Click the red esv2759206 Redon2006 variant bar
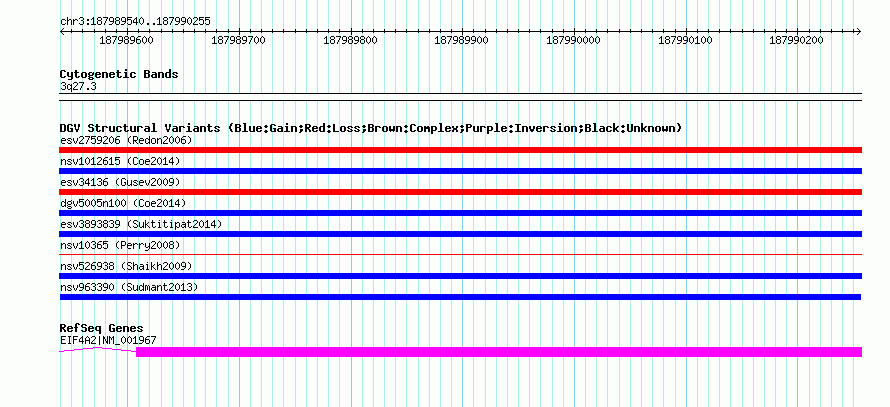 point(460,150)
